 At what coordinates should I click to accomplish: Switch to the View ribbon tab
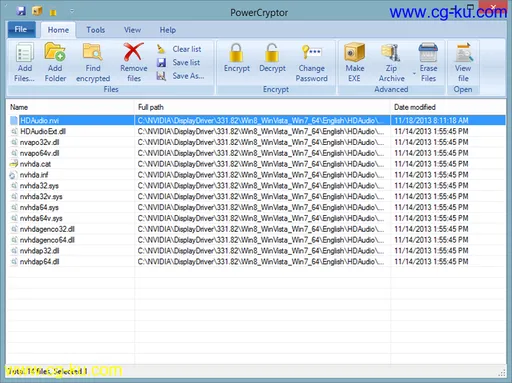tap(132, 30)
